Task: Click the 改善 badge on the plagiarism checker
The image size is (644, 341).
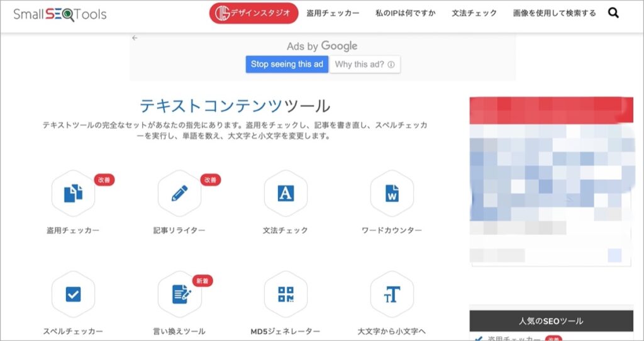Action: [104, 180]
